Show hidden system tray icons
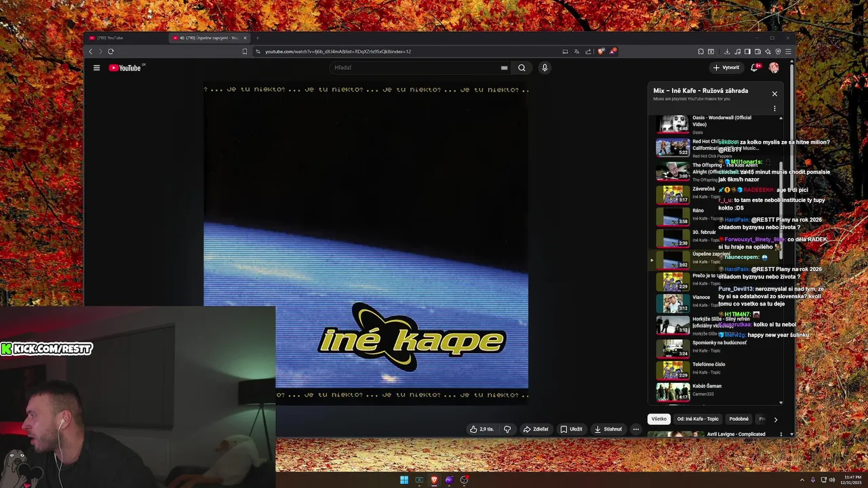 [x=802, y=480]
